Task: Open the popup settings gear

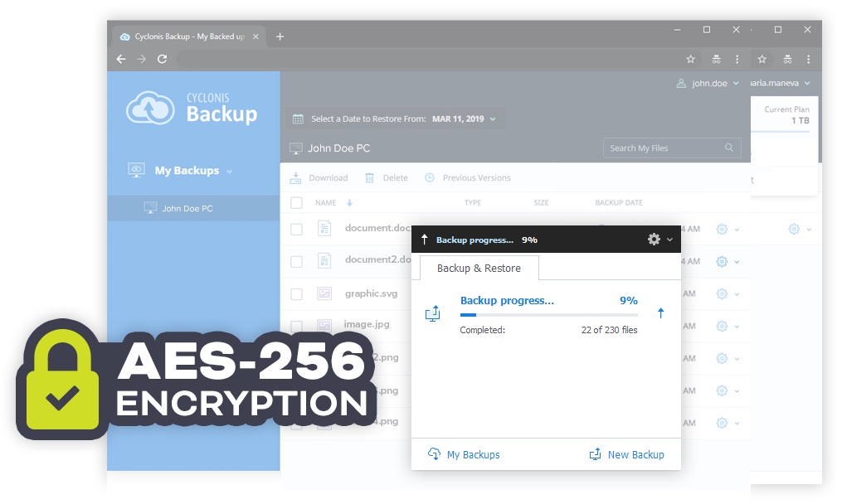Action: [x=654, y=240]
